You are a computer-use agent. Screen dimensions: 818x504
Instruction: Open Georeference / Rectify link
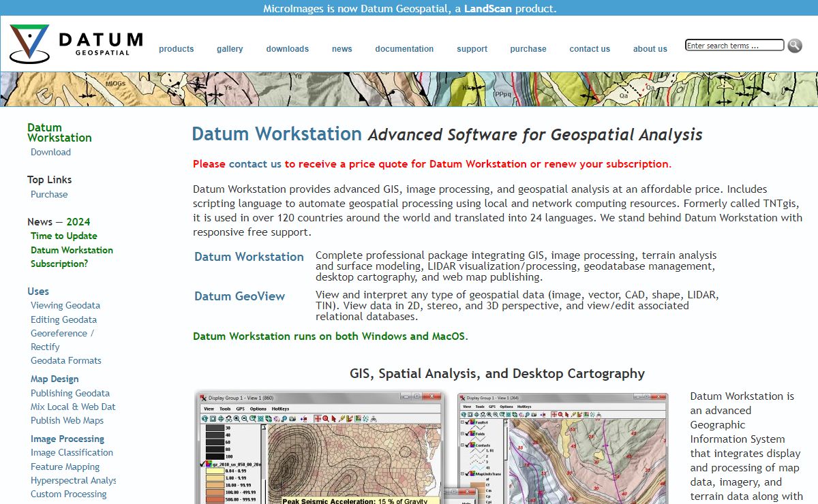pyautogui.click(x=62, y=340)
